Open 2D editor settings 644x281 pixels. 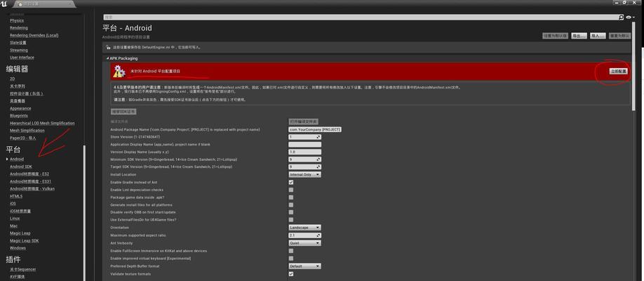13,79
